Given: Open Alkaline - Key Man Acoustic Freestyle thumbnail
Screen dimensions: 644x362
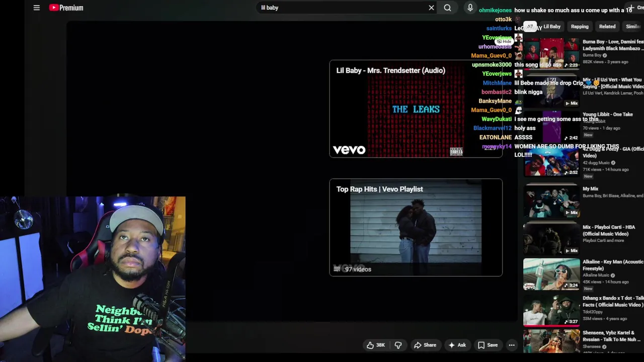Looking at the screenshot, I should click(x=551, y=274).
